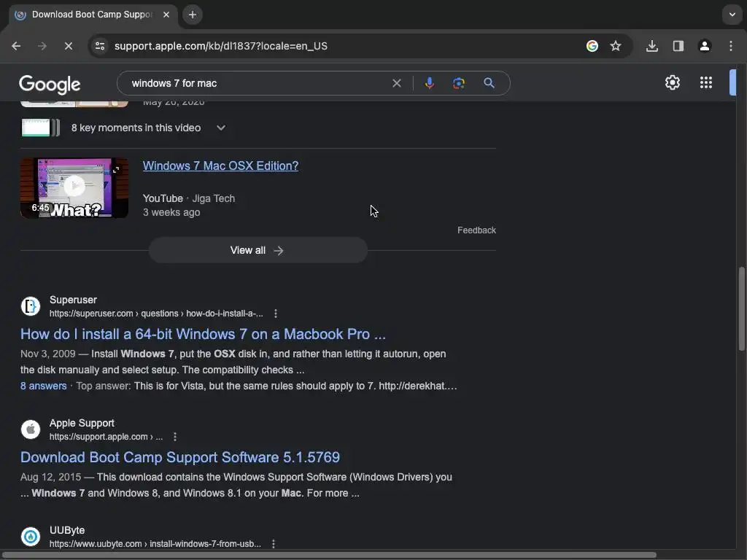Open more options for Superuser result
Image resolution: width=747 pixels, height=560 pixels.
tap(275, 314)
